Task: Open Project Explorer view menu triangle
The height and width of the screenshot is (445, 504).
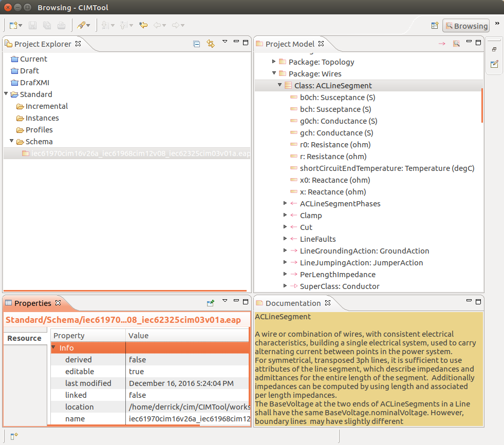Action: pyautogui.click(x=225, y=42)
